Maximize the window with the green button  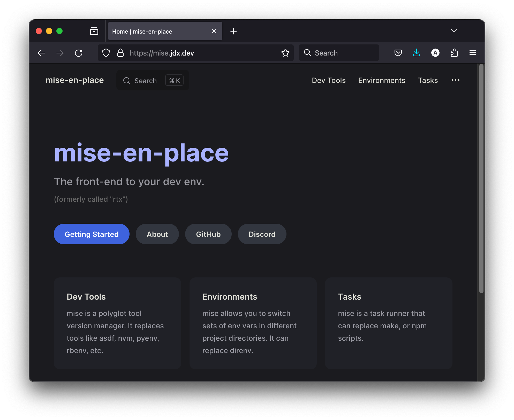(59, 31)
